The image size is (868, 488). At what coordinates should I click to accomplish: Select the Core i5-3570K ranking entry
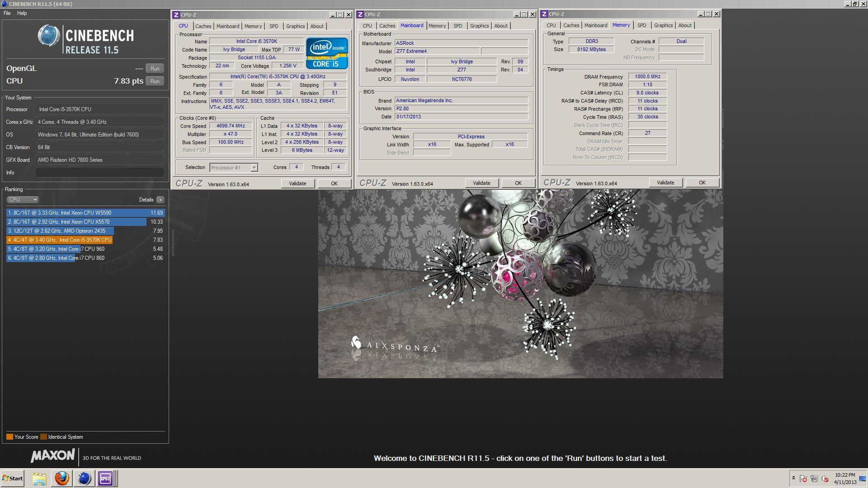[85, 240]
